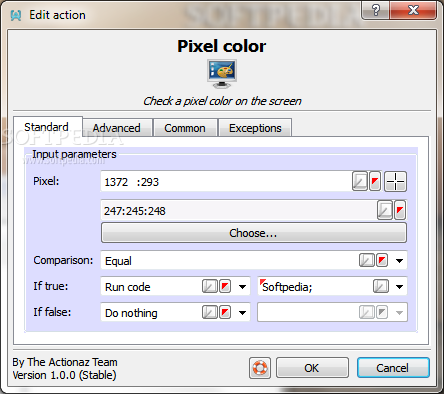Click the By The Actionaz Team text
The width and height of the screenshot is (444, 394).
click(65, 362)
